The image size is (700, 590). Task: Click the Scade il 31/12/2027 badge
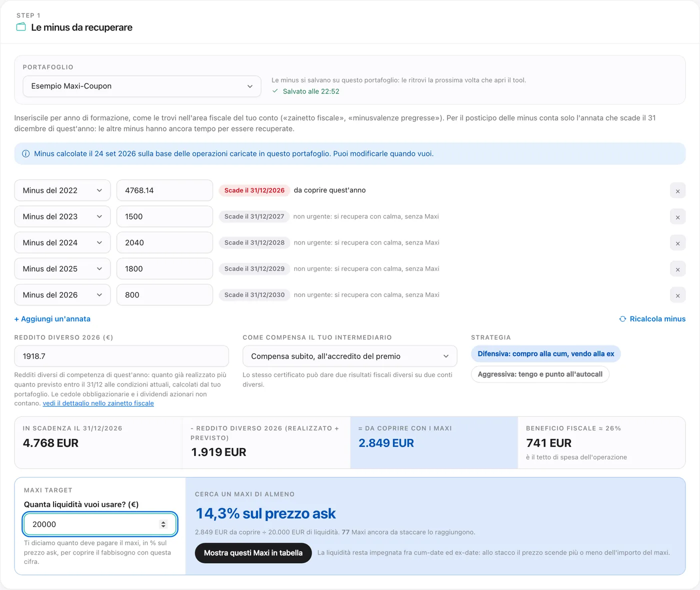pyautogui.click(x=254, y=216)
